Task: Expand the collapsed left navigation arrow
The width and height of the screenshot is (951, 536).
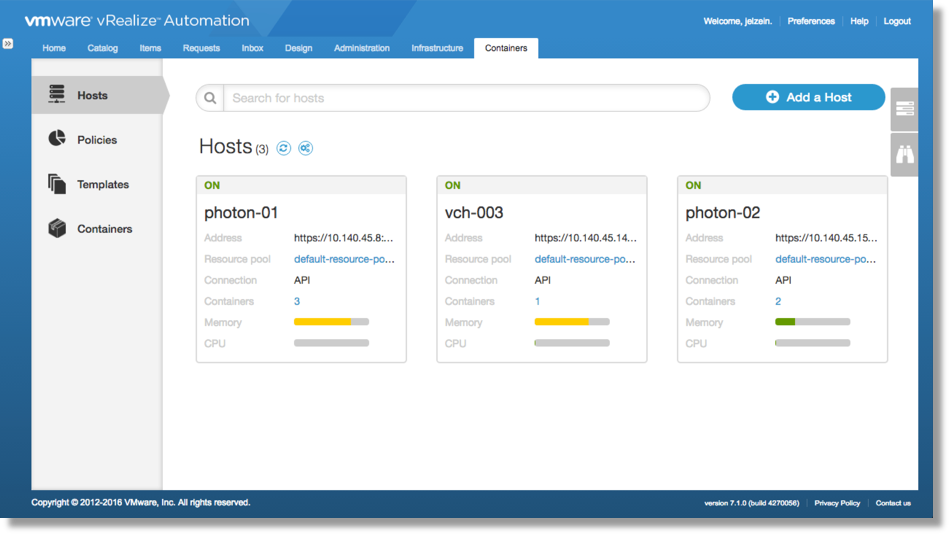Action: coord(8,44)
